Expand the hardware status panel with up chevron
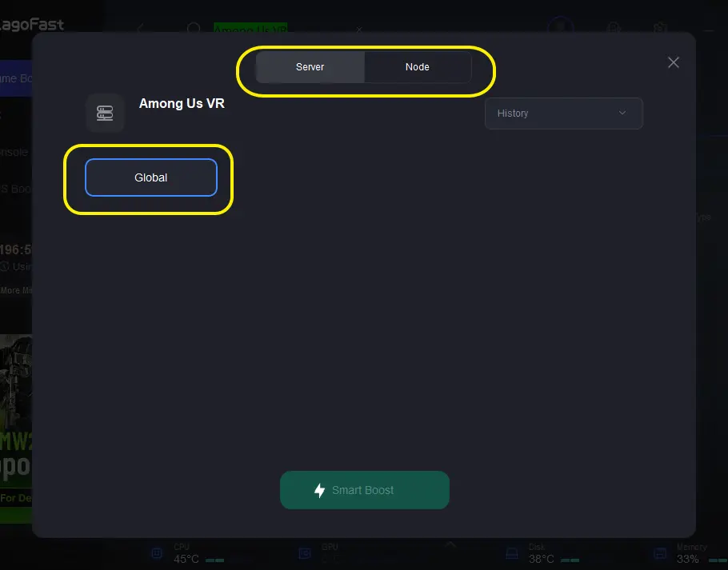 (450, 544)
